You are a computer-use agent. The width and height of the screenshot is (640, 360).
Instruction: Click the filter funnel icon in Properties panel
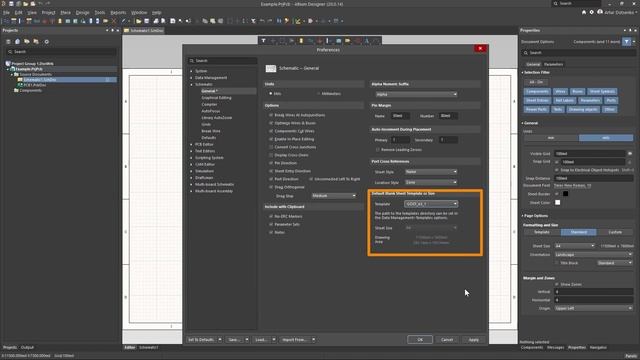point(627,42)
